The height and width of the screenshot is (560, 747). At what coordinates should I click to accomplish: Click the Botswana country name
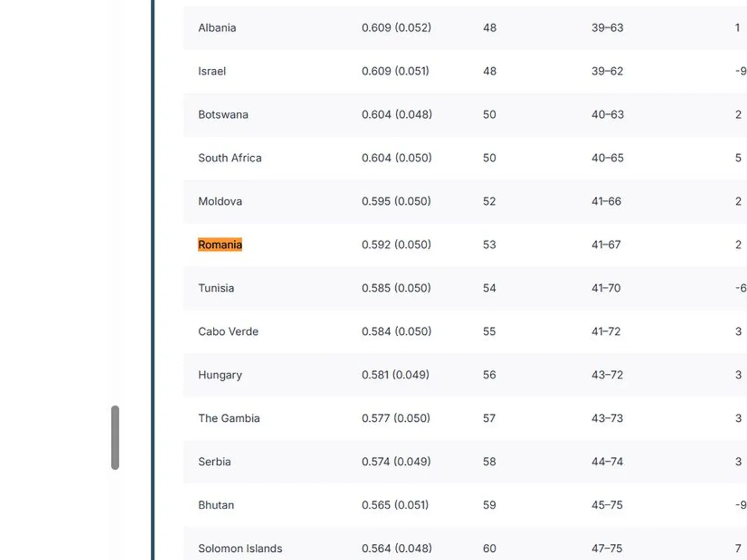[223, 114]
